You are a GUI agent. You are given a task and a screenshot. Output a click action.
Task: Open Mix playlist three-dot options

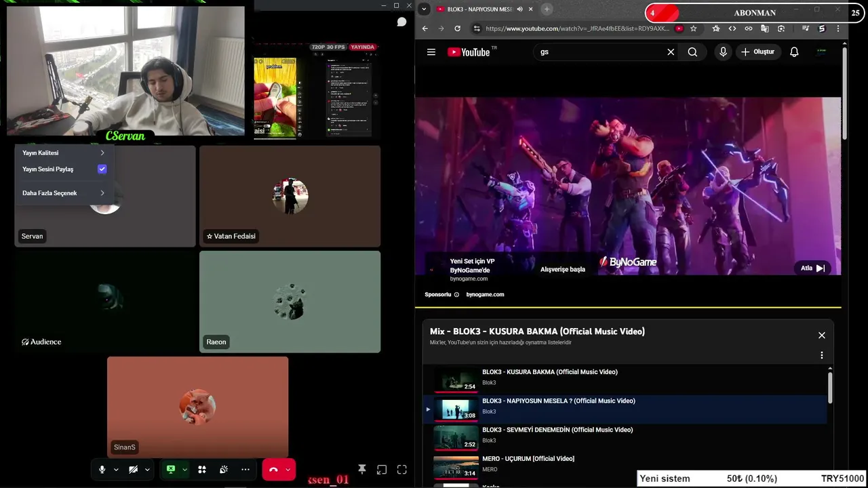[x=822, y=356]
